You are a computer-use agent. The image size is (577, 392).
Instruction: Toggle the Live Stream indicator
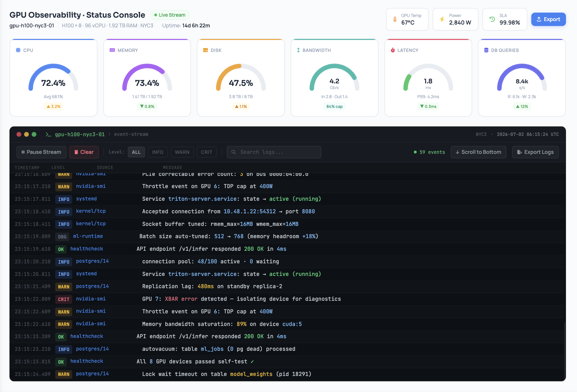click(x=170, y=15)
